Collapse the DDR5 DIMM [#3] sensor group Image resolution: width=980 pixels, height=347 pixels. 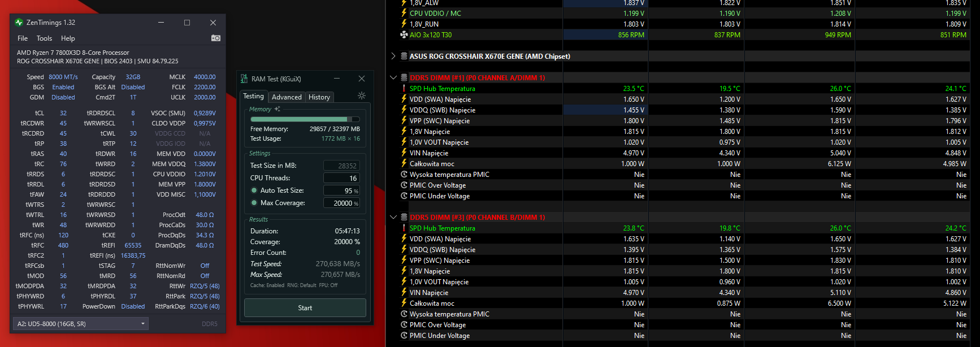(393, 218)
